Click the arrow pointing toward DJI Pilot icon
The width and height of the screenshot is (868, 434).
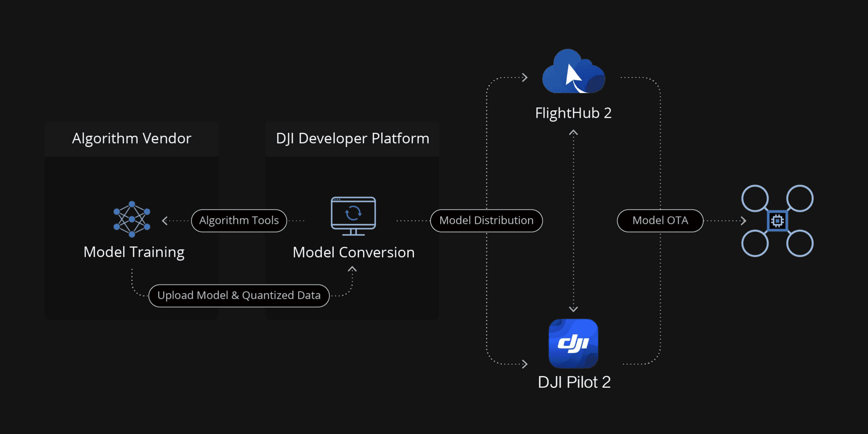click(x=525, y=364)
